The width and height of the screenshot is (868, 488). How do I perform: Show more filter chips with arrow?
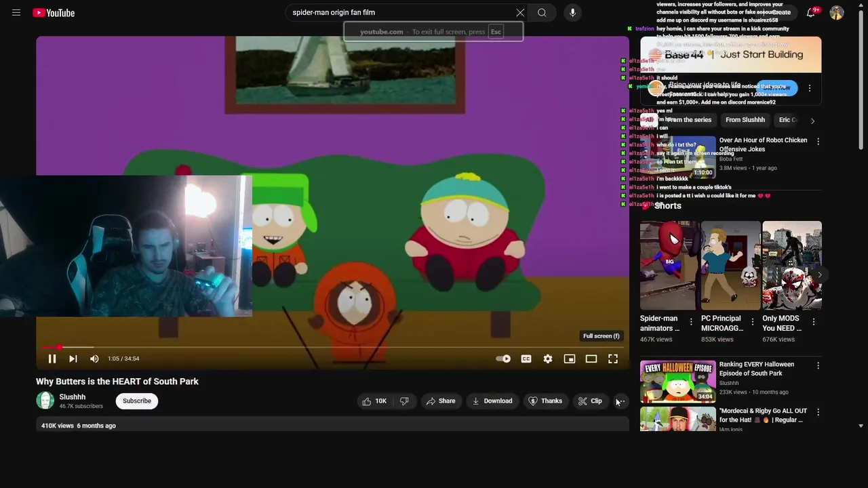pos(812,121)
